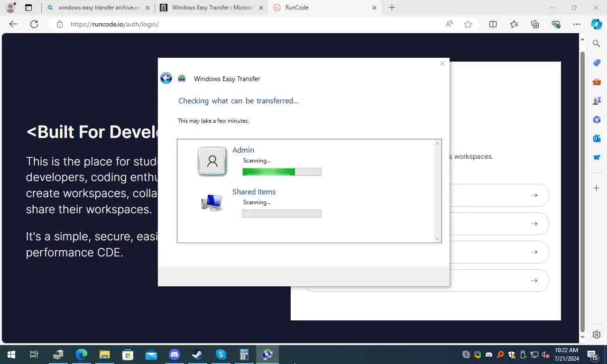Click the Shared Items label
Screen dimensions: 607x364
(x=254, y=191)
